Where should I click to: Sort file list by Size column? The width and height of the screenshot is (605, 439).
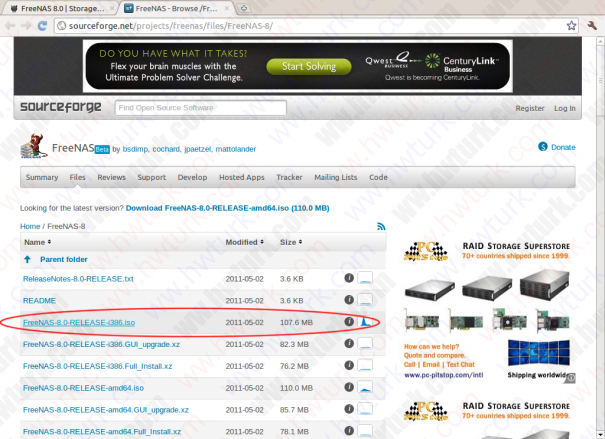pyautogui.click(x=291, y=242)
